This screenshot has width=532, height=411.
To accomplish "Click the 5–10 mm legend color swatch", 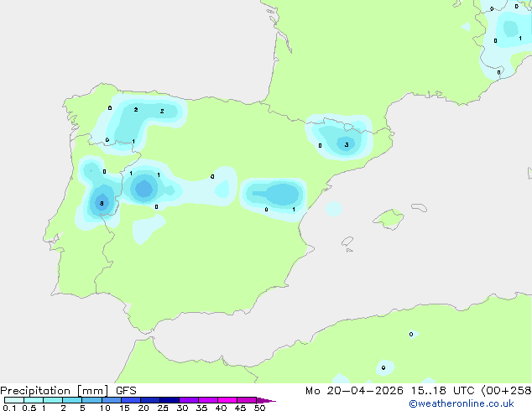I will [91, 400].
